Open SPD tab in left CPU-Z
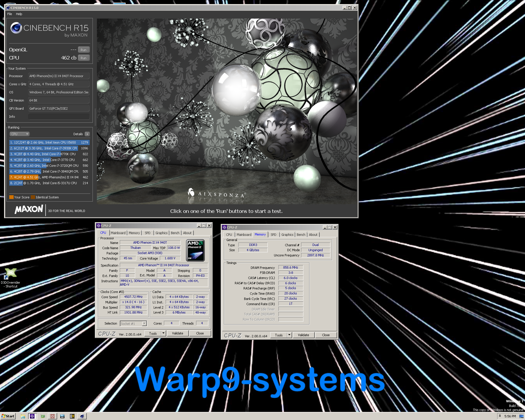Viewport: 525px width, 420px height. tap(148, 233)
